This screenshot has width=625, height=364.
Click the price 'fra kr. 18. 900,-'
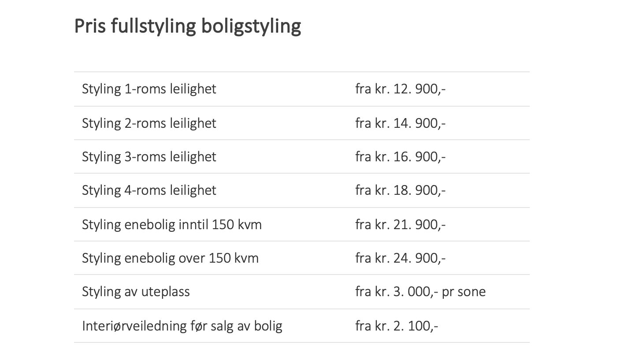(x=400, y=190)
